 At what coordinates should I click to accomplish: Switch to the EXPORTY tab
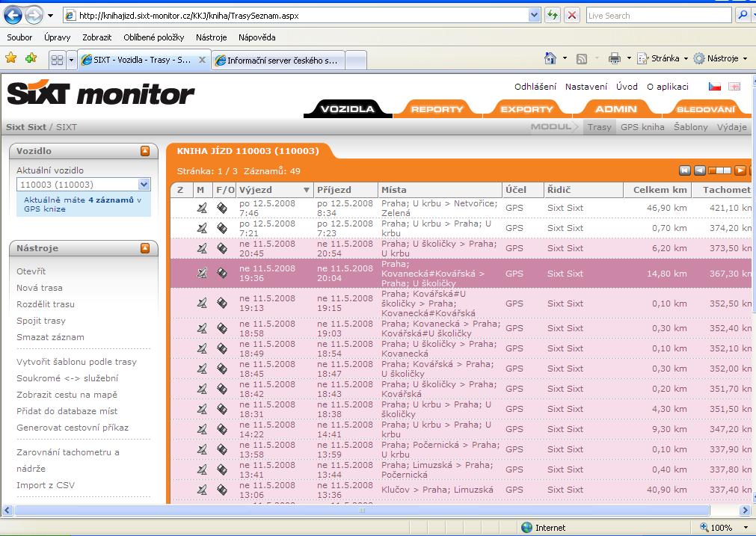526,109
